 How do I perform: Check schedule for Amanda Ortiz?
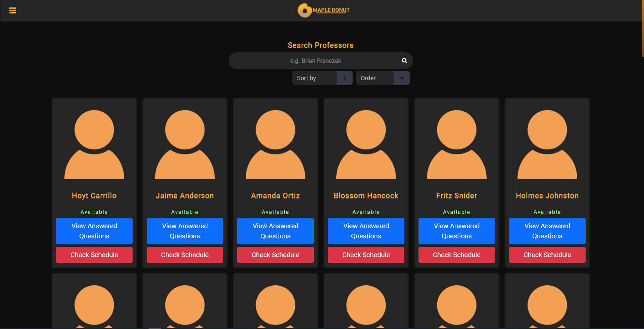point(276,255)
